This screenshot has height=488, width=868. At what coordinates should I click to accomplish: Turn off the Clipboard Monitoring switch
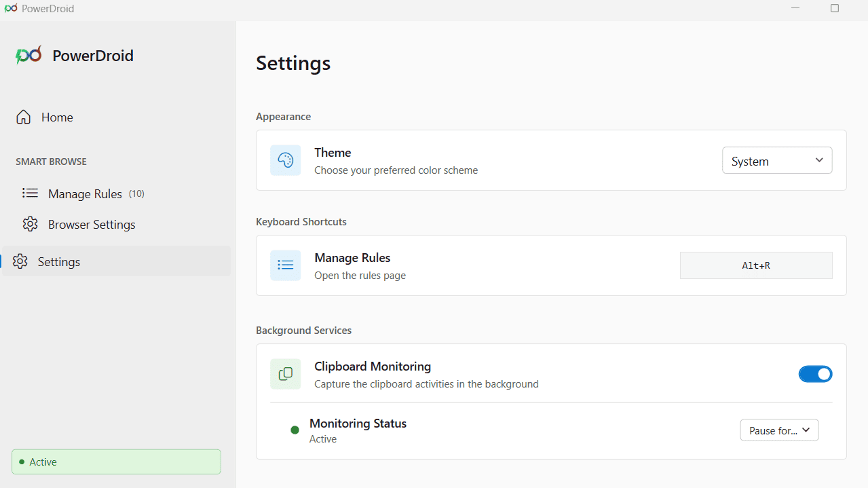(815, 374)
